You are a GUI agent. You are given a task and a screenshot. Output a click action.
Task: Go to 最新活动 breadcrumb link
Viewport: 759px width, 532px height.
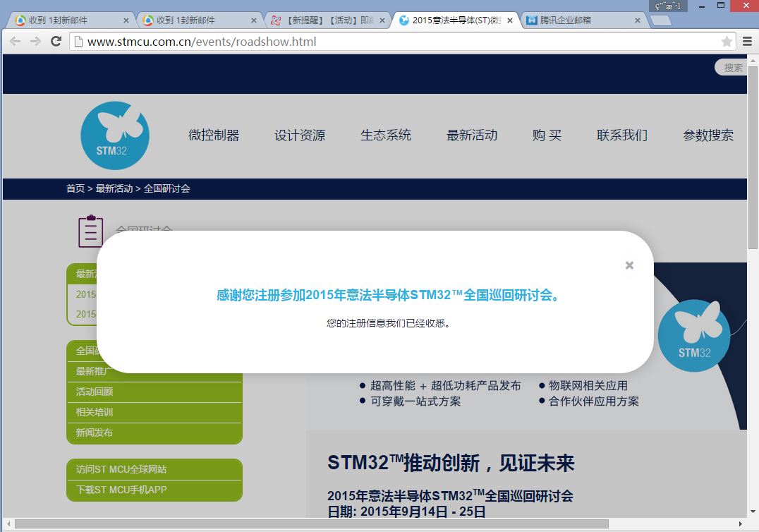coord(114,188)
